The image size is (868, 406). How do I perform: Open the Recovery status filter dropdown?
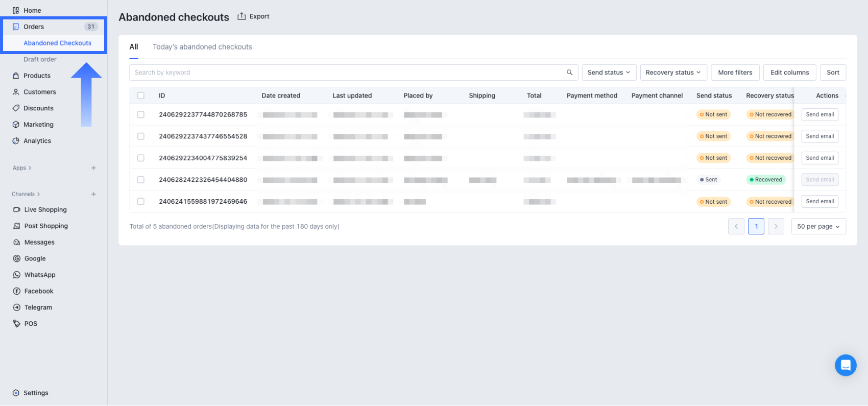[x=673, y=73]
